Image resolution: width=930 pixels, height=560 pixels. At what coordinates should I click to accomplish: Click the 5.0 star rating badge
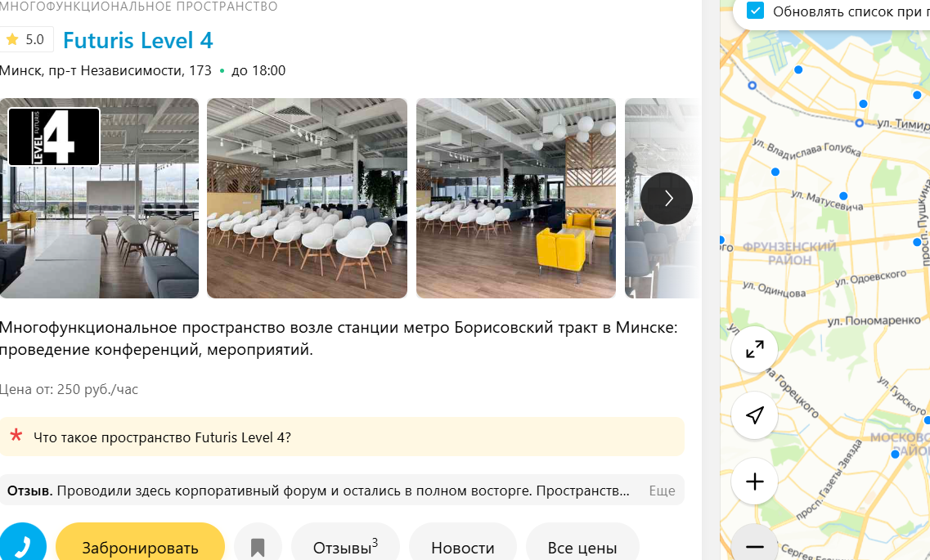(x=27, y=40)
